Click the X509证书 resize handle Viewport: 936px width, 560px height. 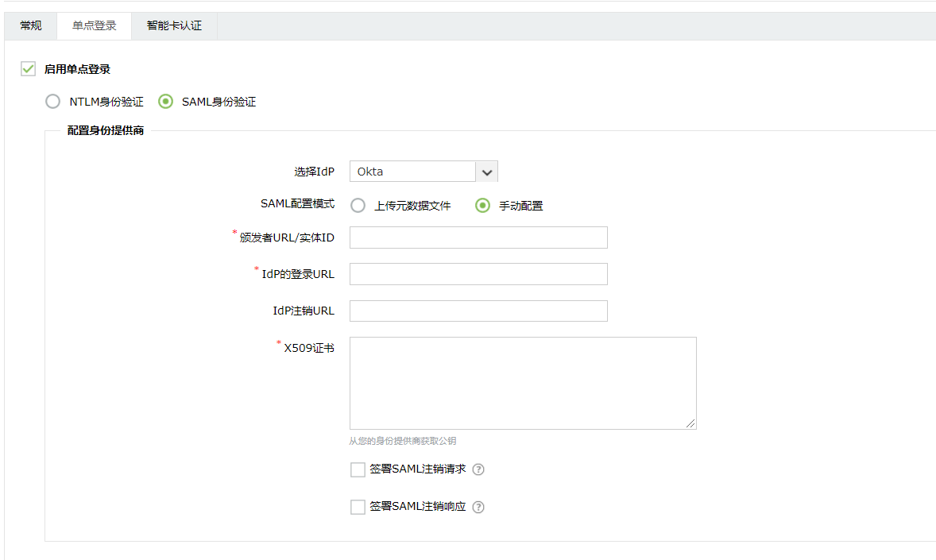pyautogui.click(x=692, y=423)
